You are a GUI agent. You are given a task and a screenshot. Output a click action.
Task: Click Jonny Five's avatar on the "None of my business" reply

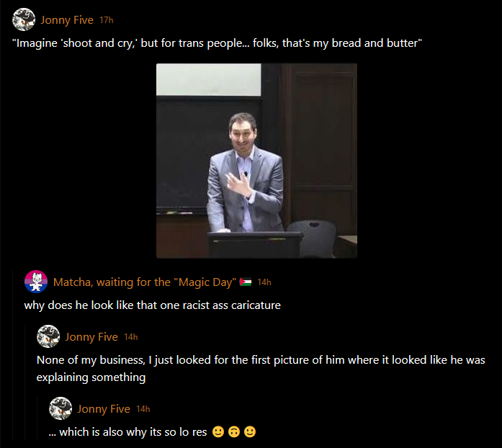(48, 336)
